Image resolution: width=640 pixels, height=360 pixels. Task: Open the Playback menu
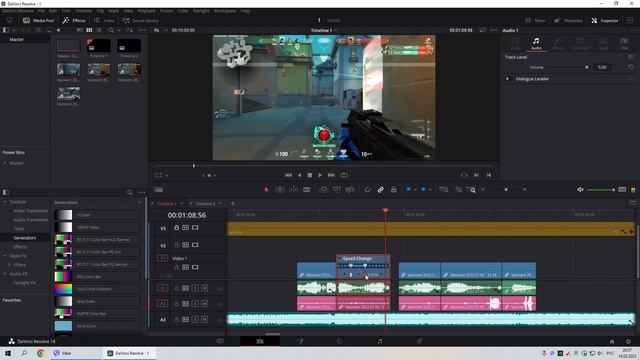(x=146, y=11)
